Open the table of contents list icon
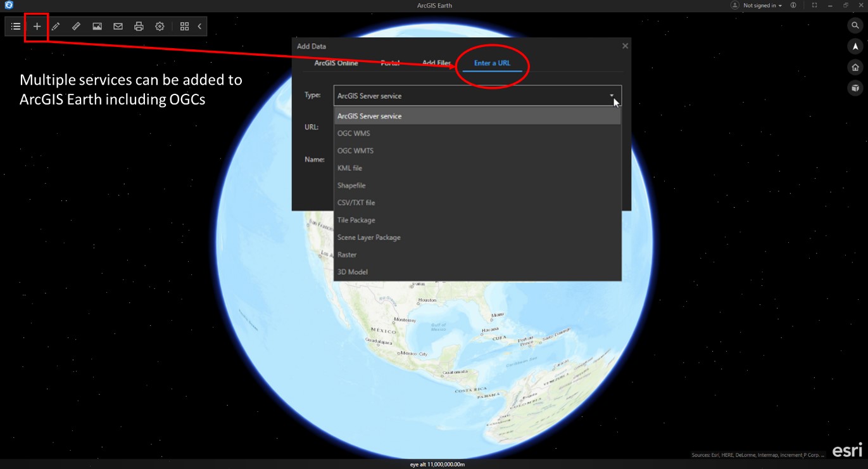868x469 pixels. click(16, 27)
